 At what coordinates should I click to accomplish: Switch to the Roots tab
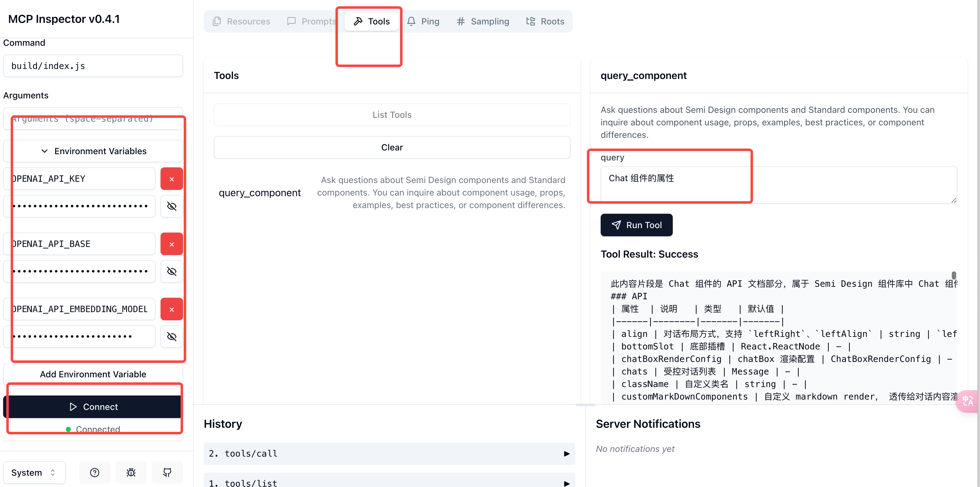pos(545,21)
